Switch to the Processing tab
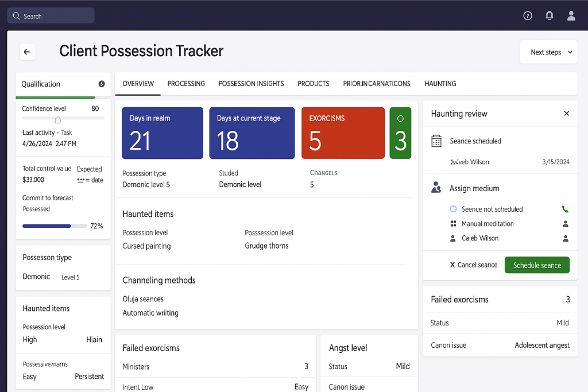The width and height of the screenshot is (588, 392). pos(186,84)
